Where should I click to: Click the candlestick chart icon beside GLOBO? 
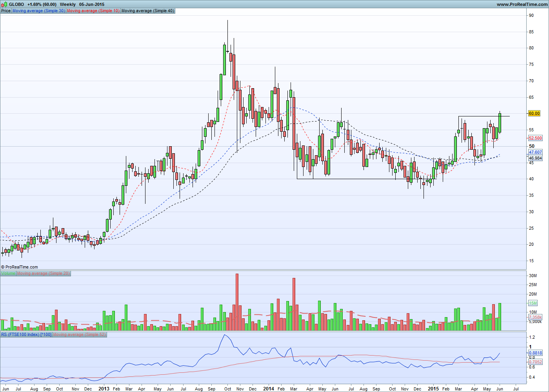[x=4, y=4]
